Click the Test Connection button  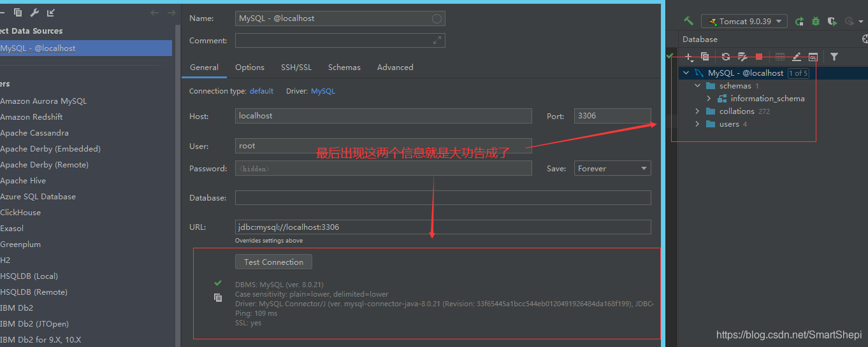(x=273, y=262)
